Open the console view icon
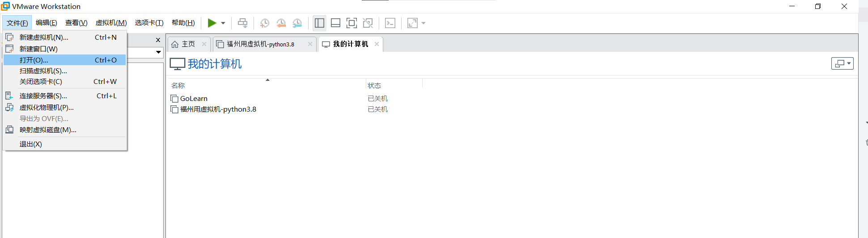Image resolution: width=868 pixels, height=238 pixels. click(x=390, y=23)
